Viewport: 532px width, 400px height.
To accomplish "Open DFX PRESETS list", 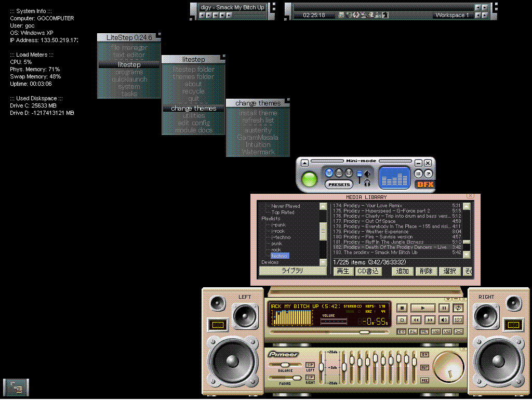I will (x=339, y=184).
